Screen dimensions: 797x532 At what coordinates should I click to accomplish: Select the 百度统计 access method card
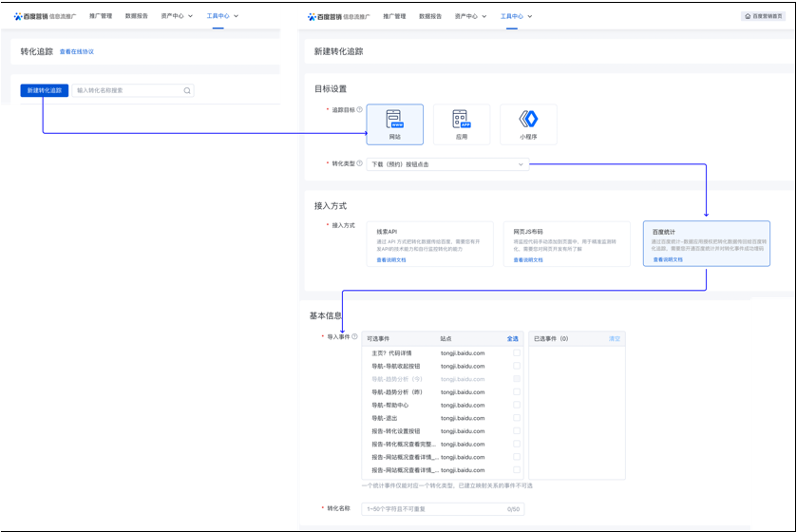click(x=706, y=243)
